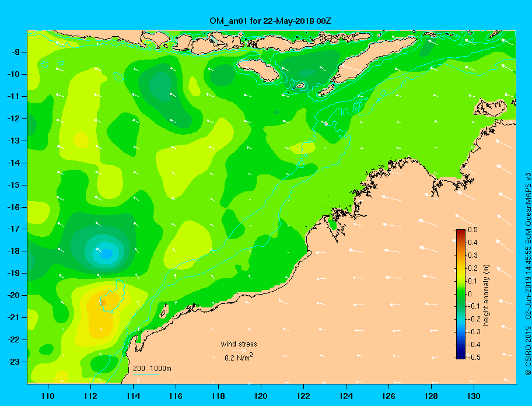Pick the 0.3 value on color bar scale

(473, 256)
